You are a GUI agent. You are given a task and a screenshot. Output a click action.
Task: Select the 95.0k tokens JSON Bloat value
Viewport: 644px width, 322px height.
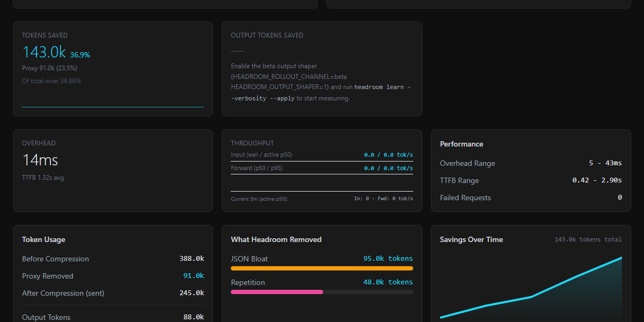(x=388, y=259)
